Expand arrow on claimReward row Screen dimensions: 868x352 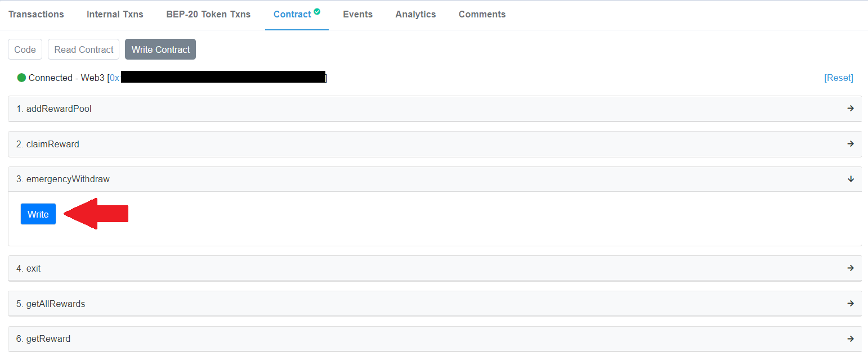pyautogui.click(x=851, y=144)
